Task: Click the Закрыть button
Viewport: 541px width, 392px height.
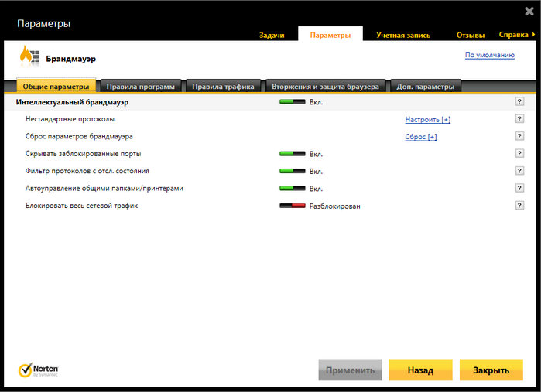Action: 491,370
